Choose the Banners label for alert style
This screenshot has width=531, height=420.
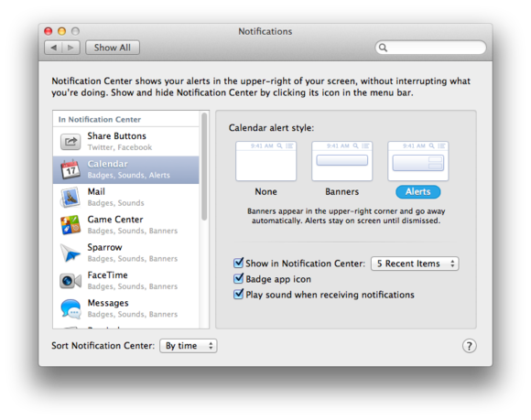point(342,191)
